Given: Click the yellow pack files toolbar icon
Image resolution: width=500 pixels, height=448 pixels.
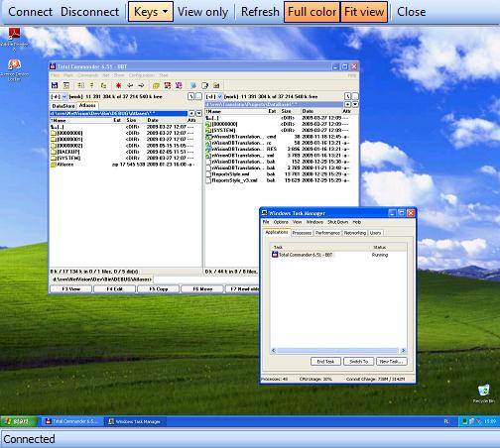Looking at the screenshot, I should (x=156, y=85).
